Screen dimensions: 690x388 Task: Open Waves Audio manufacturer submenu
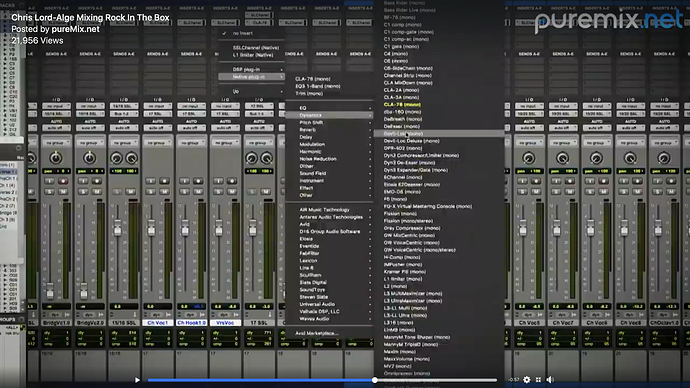tap(330, 319)
